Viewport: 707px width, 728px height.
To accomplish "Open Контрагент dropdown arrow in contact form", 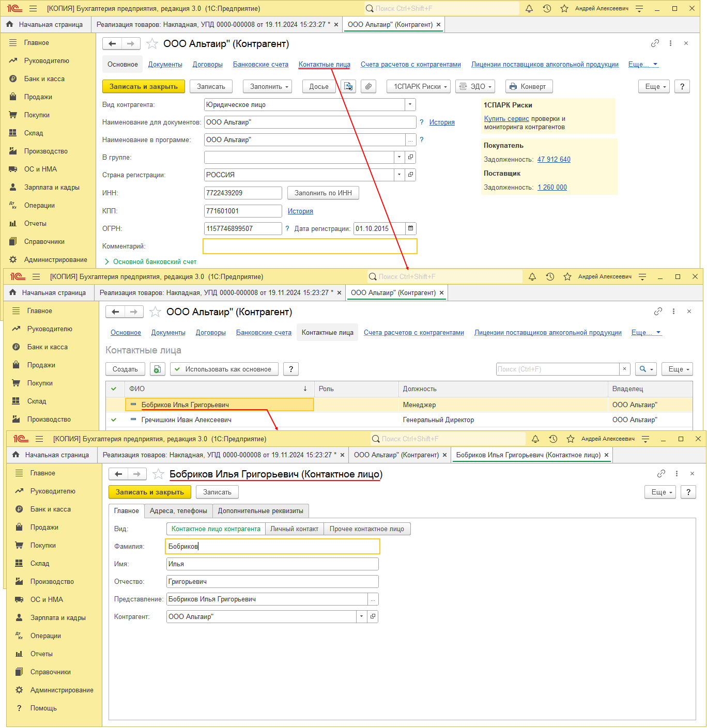I will (x=361, y=616).
